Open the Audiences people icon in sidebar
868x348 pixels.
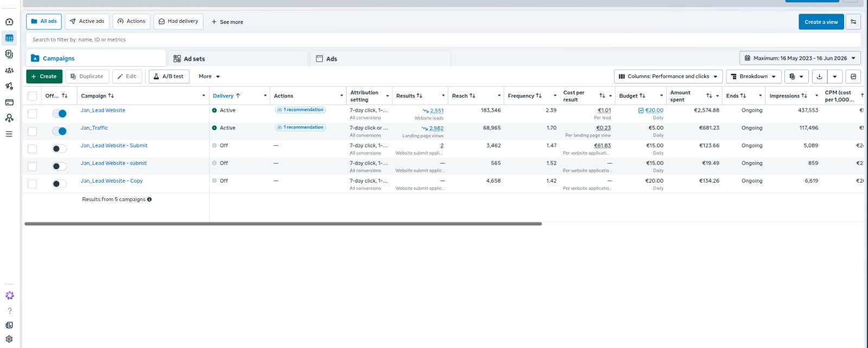[x=9, y=70]
